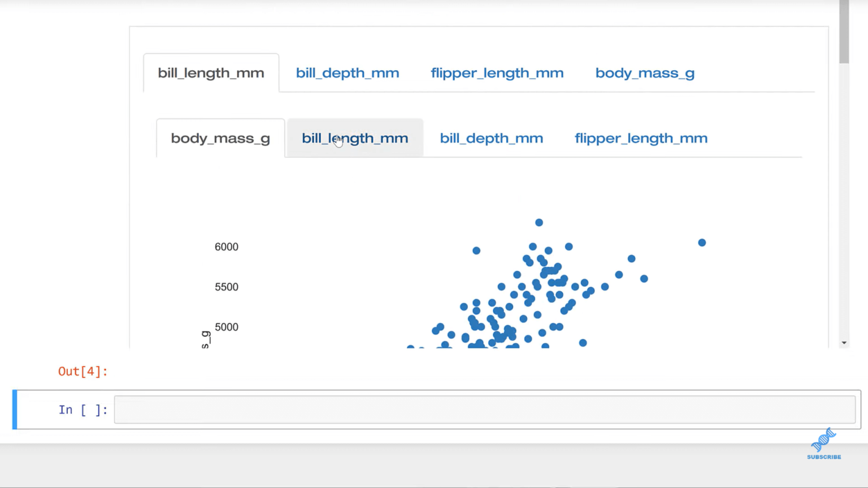The width and height of the screenshot is (868, 488).
Task: Select the inner body_mass_g tab
Action: click(x=220, y=138)
